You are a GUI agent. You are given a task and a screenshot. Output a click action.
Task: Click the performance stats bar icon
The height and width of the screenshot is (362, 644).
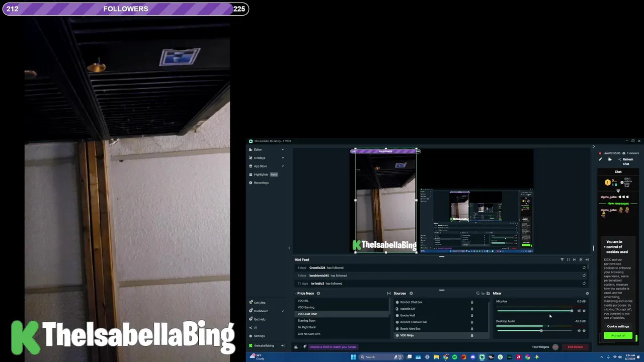coord(296,346)
